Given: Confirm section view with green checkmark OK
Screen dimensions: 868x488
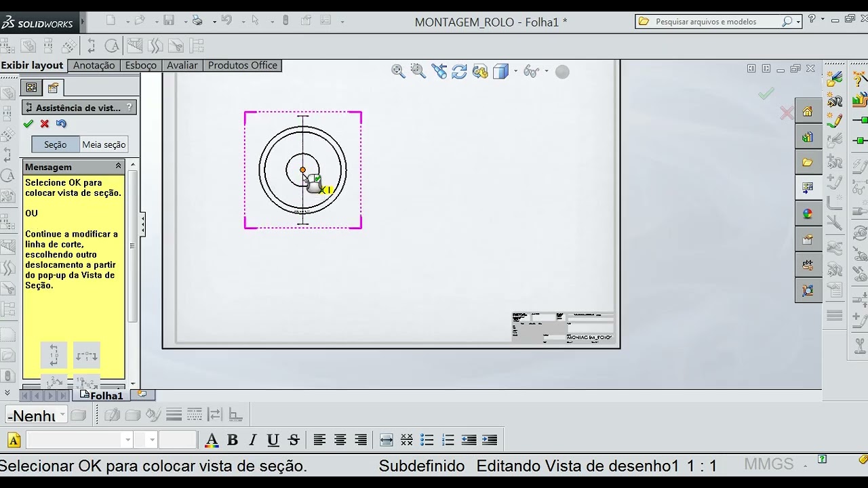Looking at the screenshot, I should 28,124.
